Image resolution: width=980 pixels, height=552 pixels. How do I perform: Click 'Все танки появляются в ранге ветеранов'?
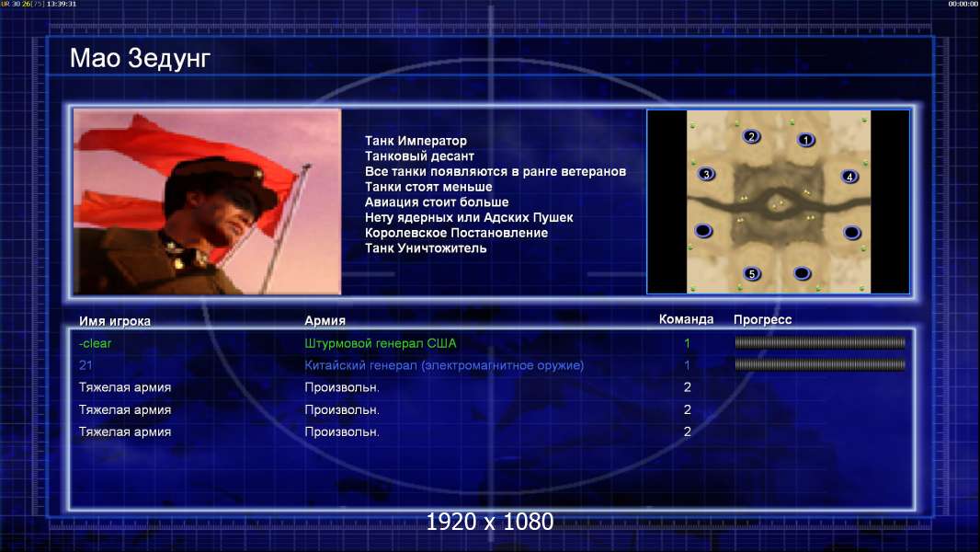point(495,171)
